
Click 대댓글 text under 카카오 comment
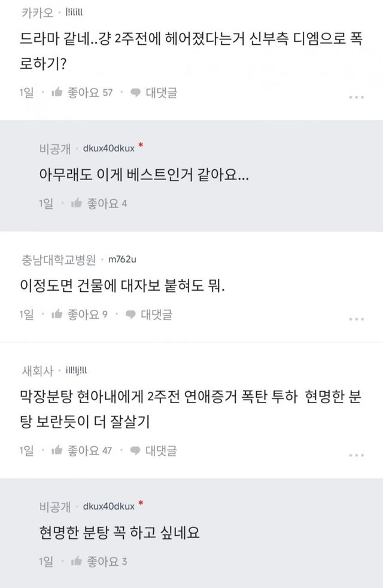[161, 93]
